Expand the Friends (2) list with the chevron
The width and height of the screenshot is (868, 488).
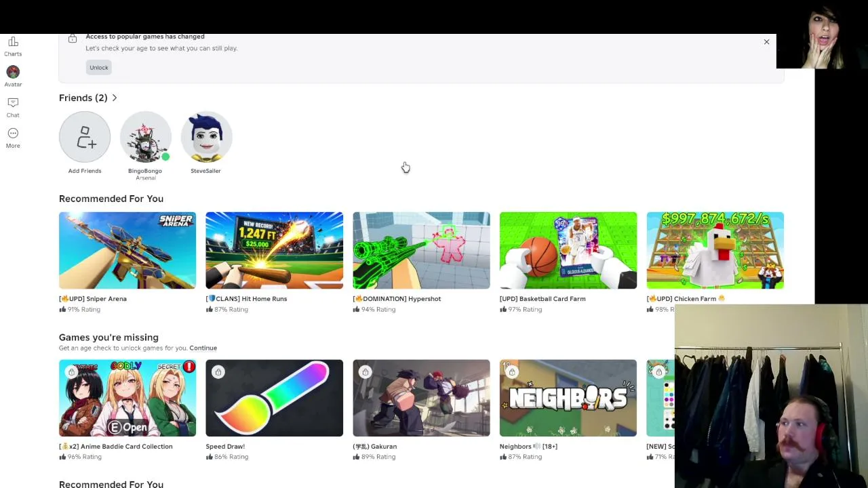pyautogui.click(x=115, y=98)
